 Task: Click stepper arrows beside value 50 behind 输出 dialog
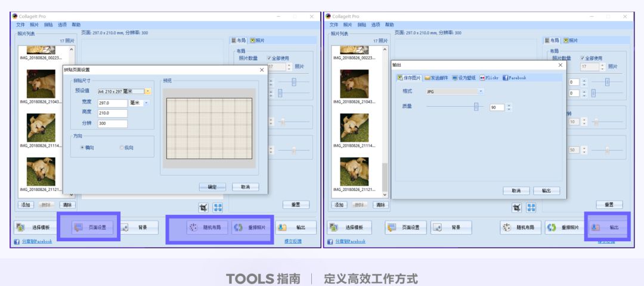pyautogui.click(x=584, y=150)
